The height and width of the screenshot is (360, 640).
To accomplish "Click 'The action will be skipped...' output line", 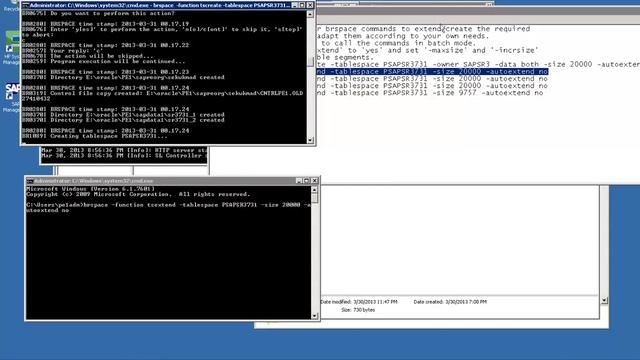I will (x=88, y=56).
